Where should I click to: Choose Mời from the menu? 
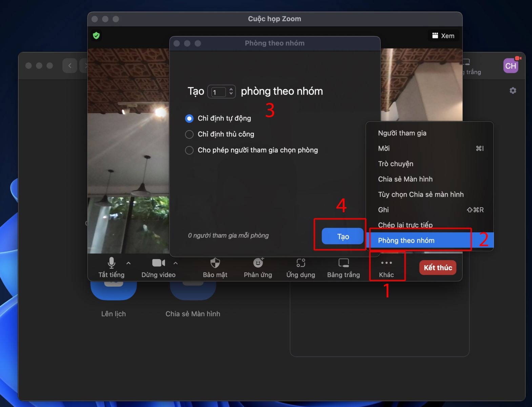pos(430,148)
